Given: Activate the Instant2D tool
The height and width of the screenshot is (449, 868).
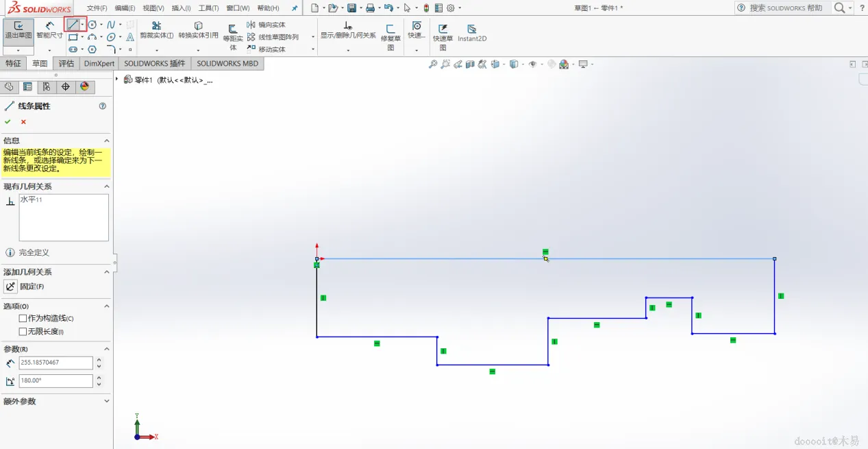Looking at the screenshot, I should coord(472,32).
